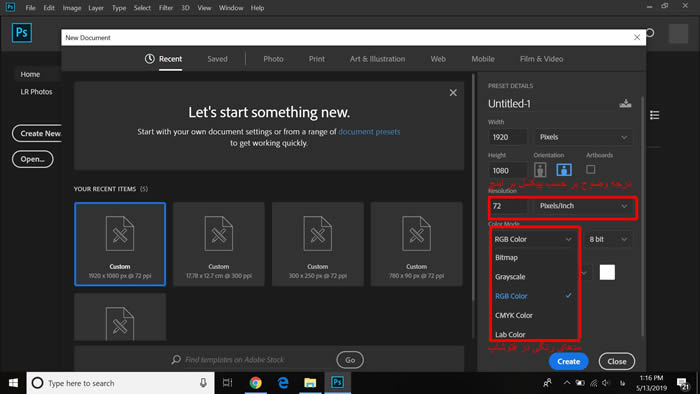Switch to the Photo tab

[x=273, y=59]
